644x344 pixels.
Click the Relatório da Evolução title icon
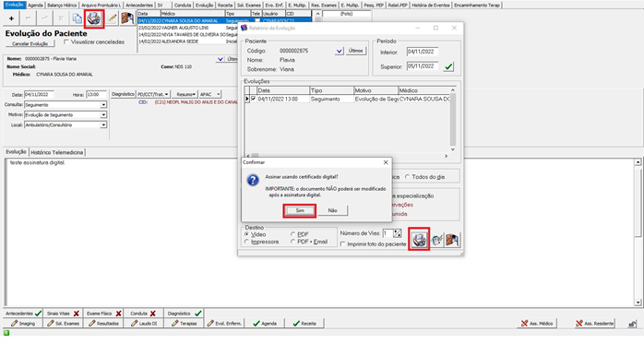click(x=244, y=28)
